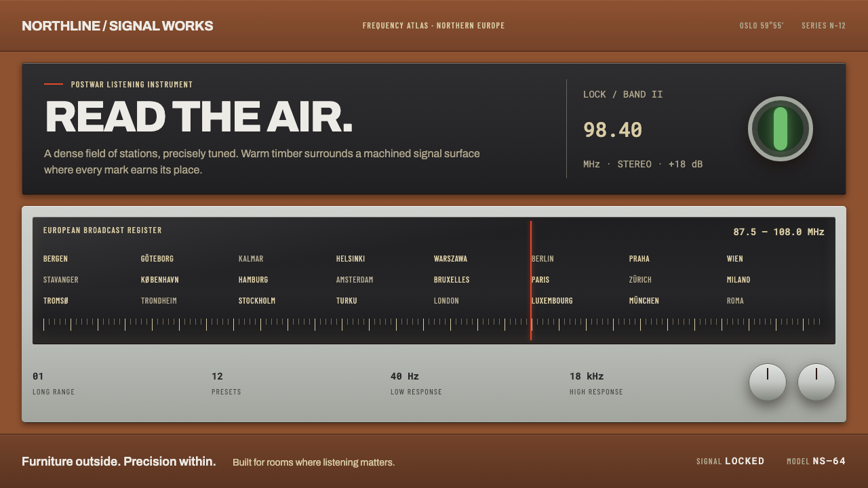Click the STAVANGER station
The height and width of the screenshot is (488, 868).
61,280
